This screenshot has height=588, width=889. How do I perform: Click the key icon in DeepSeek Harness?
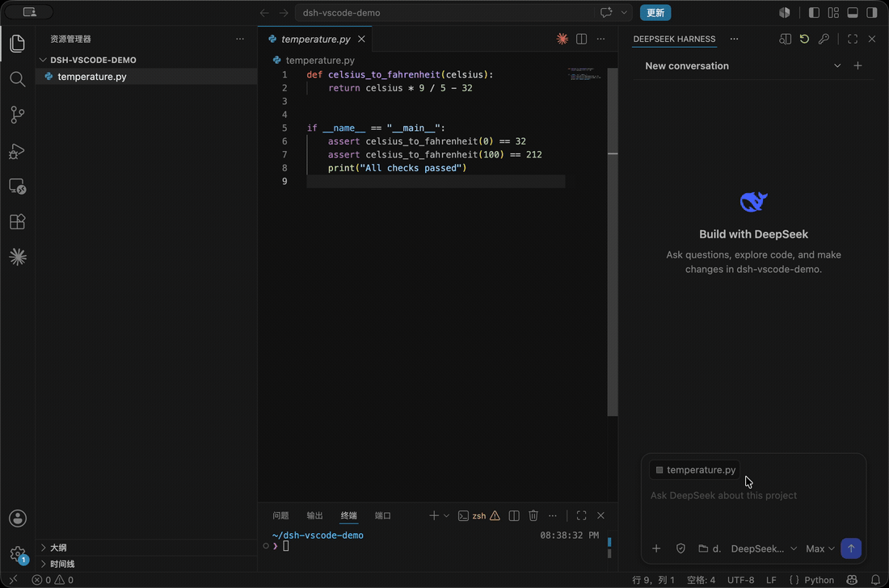coord(824,39)
